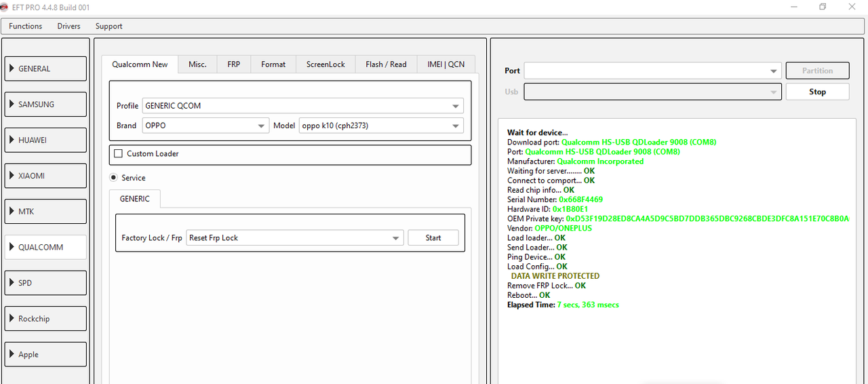Click the Manufacturer Qualcomm Incorporated value
The image size is (868, 384).
pos(600,161)
